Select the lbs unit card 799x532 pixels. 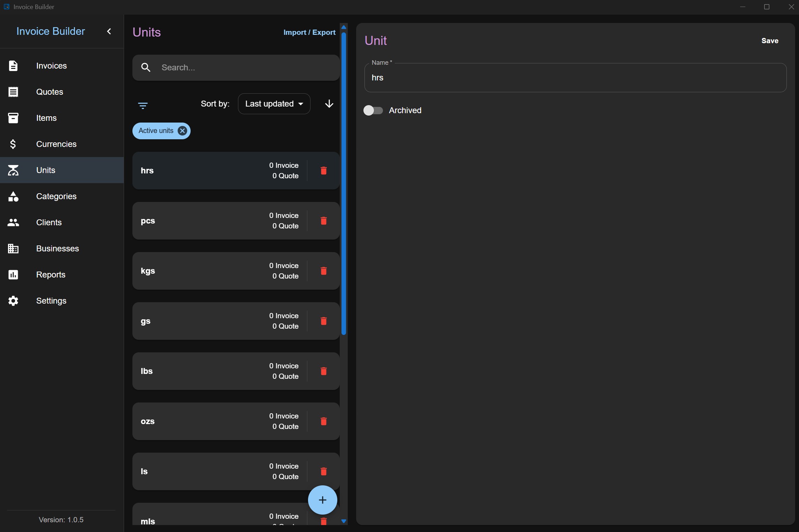[236, 371]
